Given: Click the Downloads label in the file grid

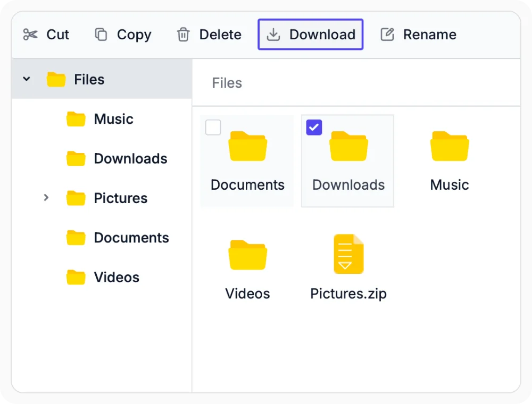Looking at the screenshot, I should coord(348,185).
